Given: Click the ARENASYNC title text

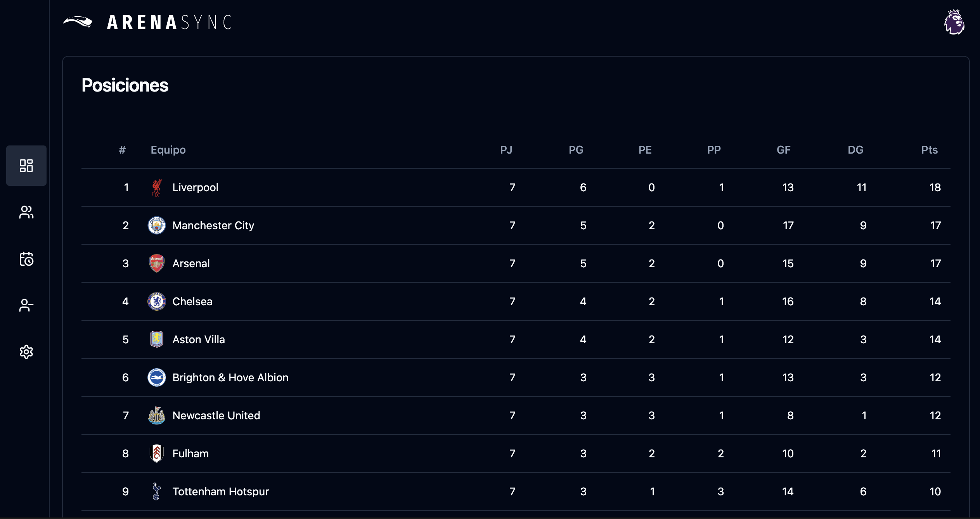Looking at the screenshot, I should 169,22.
